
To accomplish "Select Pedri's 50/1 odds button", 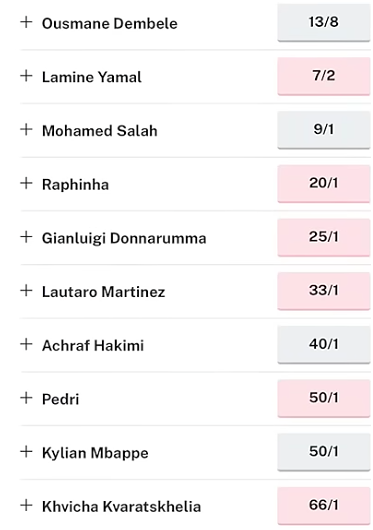I will click(324, 398).
